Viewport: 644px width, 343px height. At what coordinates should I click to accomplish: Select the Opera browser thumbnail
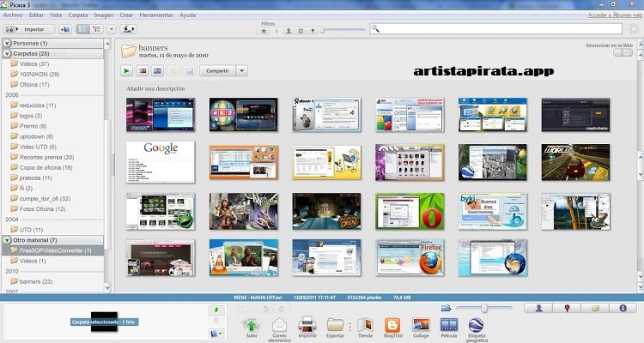410,211
